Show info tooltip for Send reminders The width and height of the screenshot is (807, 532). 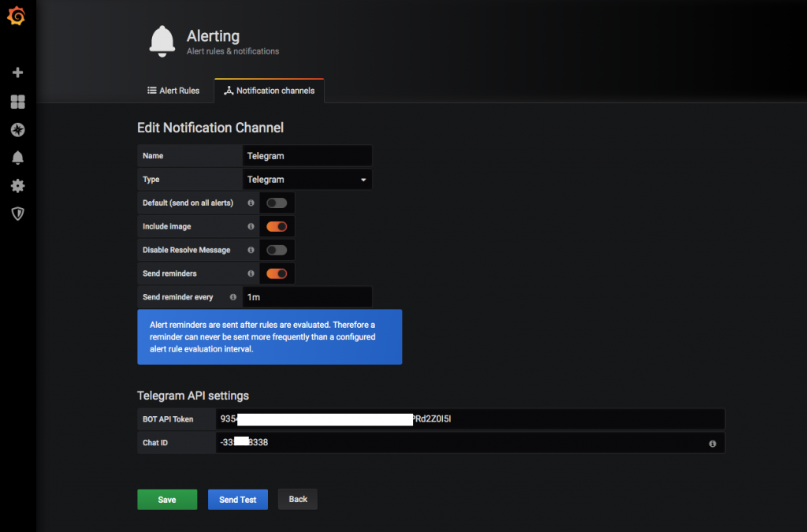(x=251, y=273)
